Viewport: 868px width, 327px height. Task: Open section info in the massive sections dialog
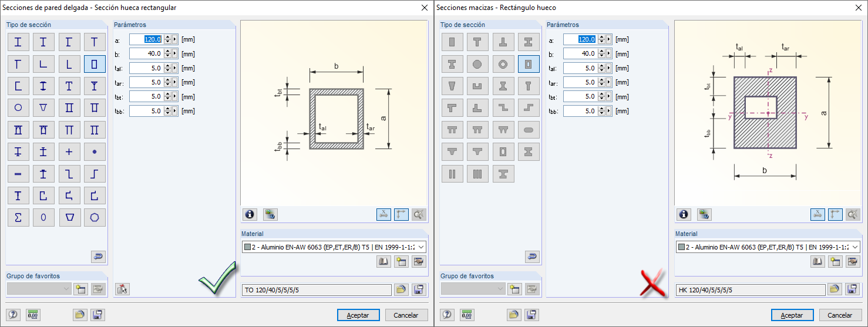click(x=684, y=214)
